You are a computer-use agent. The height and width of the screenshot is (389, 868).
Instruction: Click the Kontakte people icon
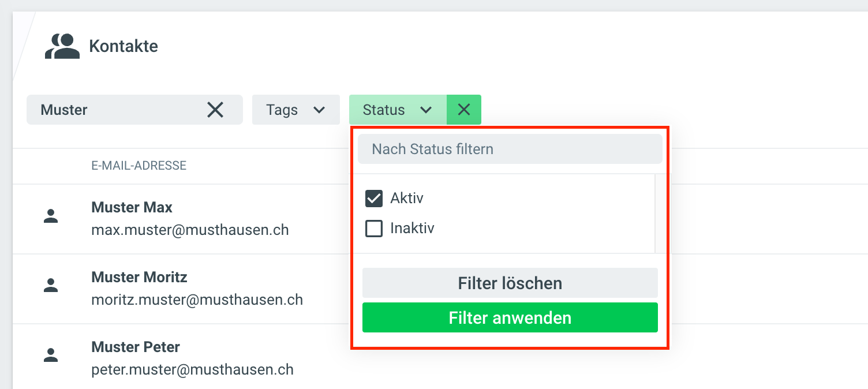click(62, 46)
